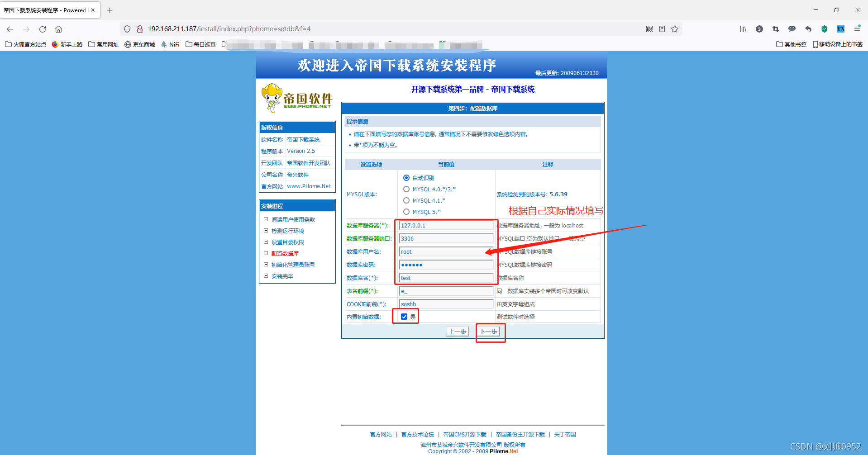The height and width of the screenshot is (455, 868).
Task: Click the undo arrow extension icon
Action: 808,29
